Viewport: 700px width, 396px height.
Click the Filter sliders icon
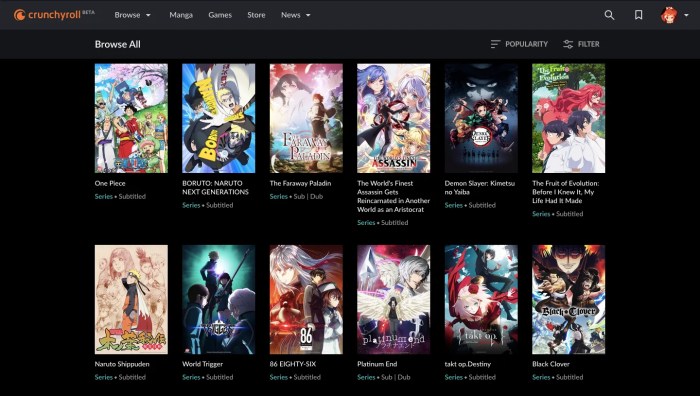click(x=568, y=44)
